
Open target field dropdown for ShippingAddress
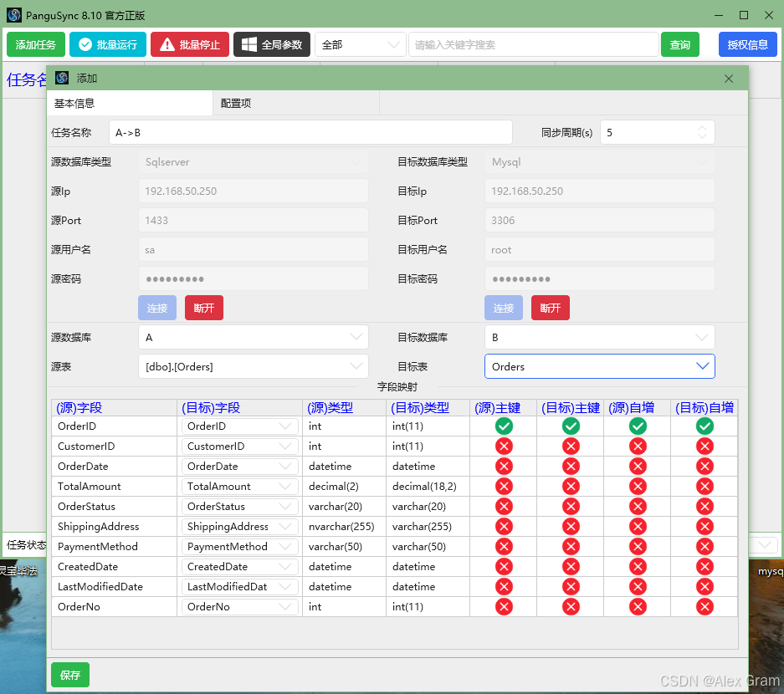[239, 526]
